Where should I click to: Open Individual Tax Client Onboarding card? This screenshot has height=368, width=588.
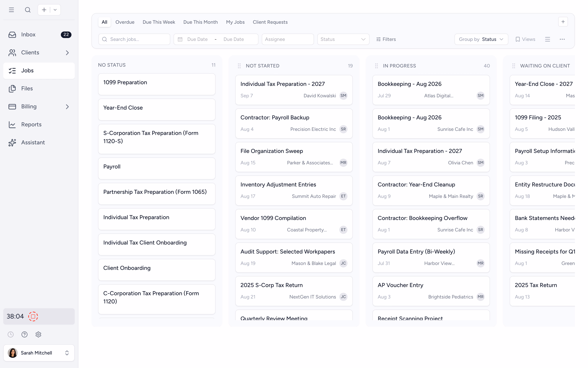(157, 245)
